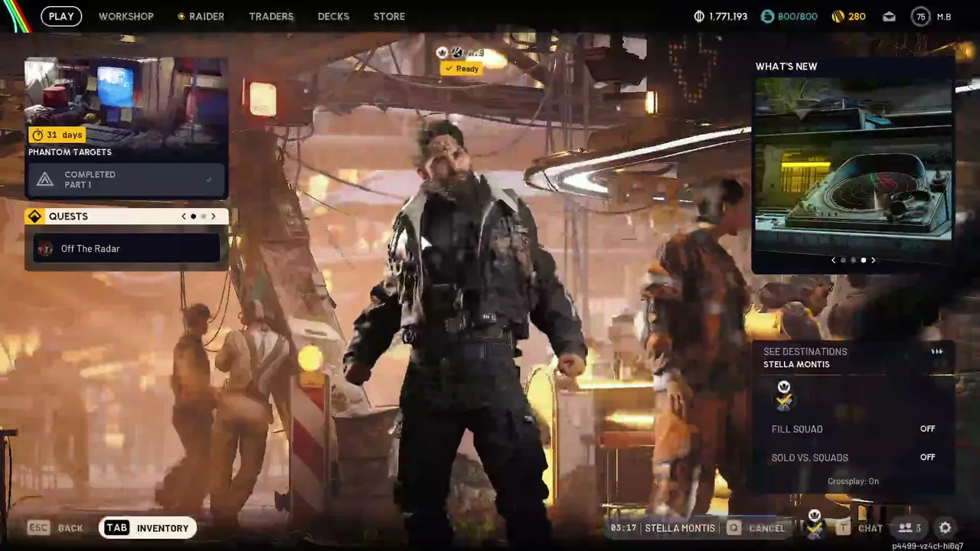
Task: Open the CHAT panel
Action: (x=871, y=528)
